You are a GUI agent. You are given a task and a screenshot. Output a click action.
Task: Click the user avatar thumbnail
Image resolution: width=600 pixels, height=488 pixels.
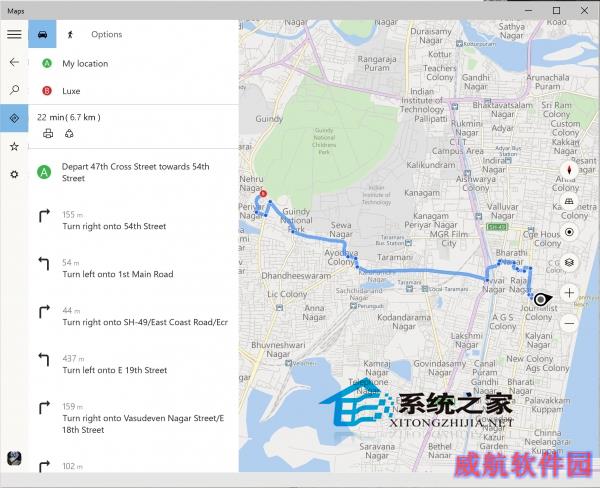[x=14, y=458]
